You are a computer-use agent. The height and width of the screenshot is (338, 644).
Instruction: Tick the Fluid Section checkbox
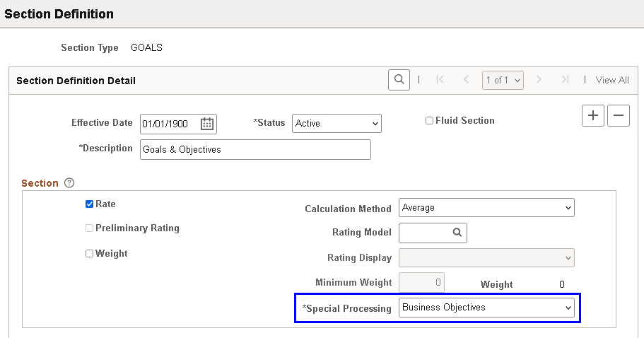[x=429, y=121]
